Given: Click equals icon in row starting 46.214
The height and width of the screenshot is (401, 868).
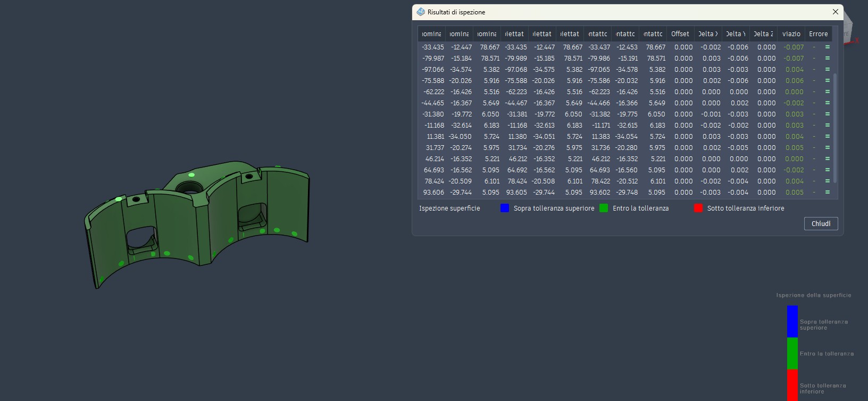Looking at the screenshot, I should point(828,159).
